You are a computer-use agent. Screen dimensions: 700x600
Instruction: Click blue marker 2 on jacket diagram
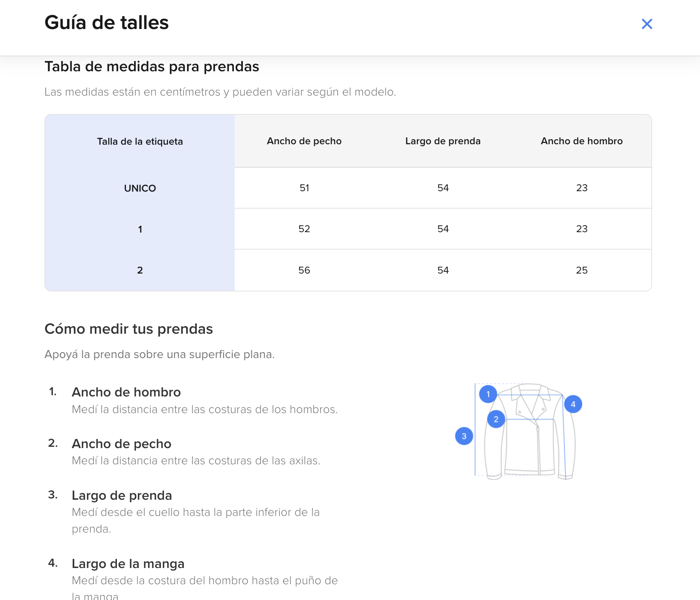tap(496, 419)
